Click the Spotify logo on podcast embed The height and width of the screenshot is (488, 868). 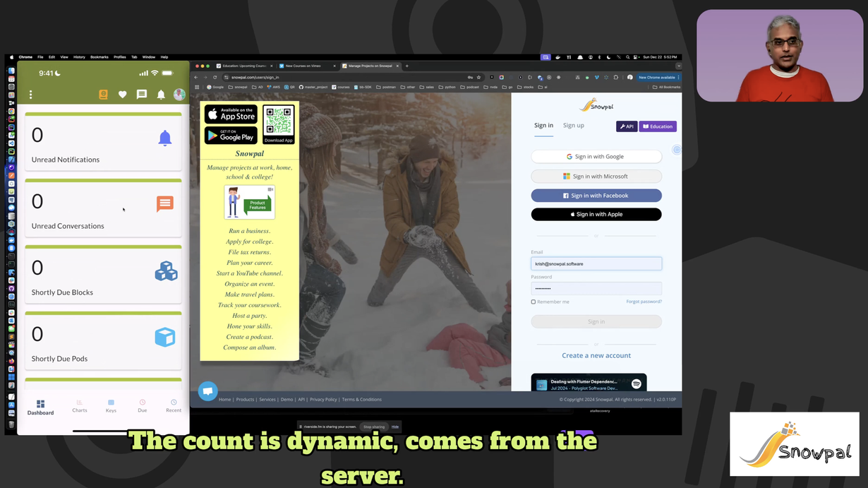pos(637,383)
